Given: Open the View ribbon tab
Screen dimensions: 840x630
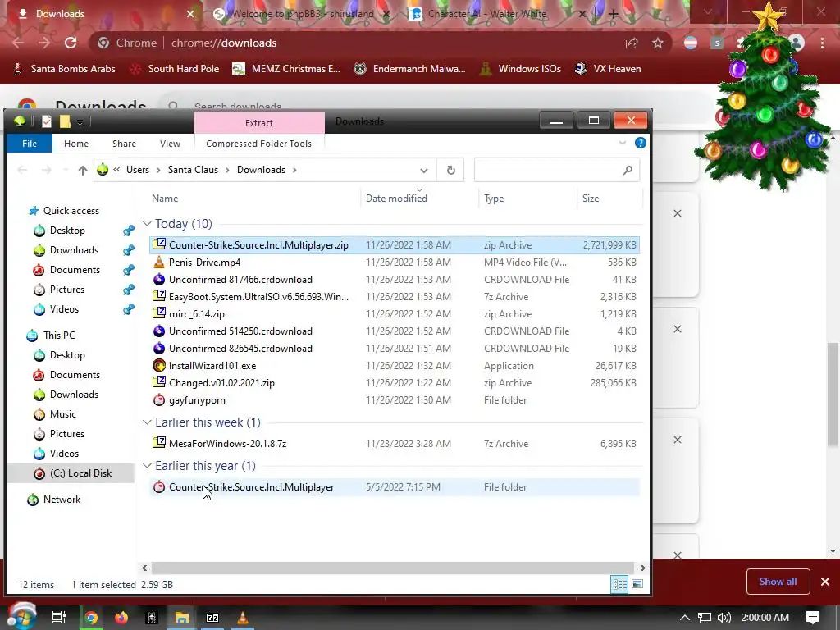Looking at the screenshot, I should pyautogui.click(x=170, y=143).
